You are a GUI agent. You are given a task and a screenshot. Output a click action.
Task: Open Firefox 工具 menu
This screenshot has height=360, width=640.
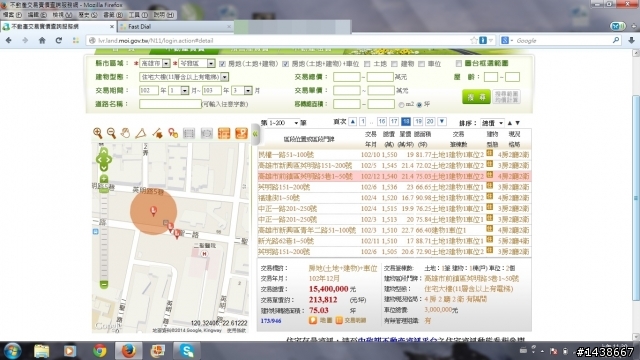[138, 15]
